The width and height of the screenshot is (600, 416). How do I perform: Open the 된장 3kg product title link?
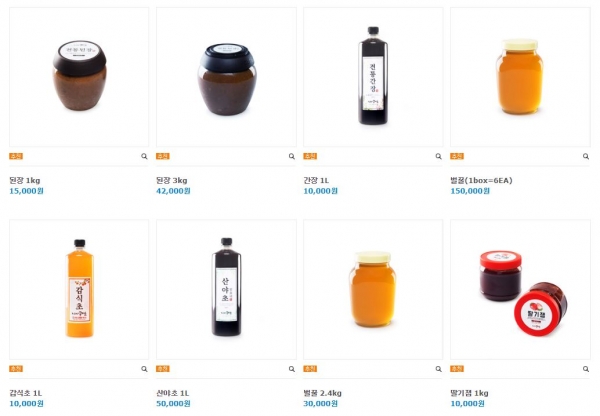point(172,180)
